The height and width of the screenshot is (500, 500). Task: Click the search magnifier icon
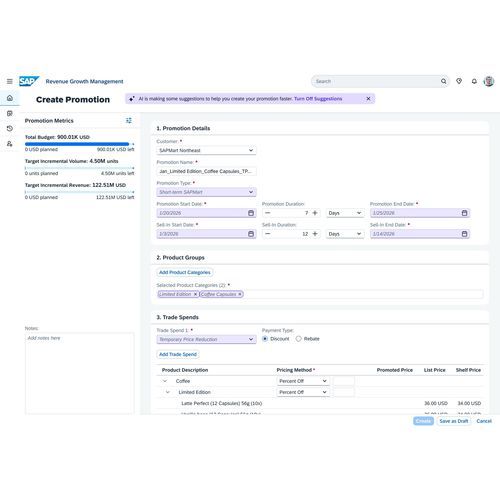[444, 81]
